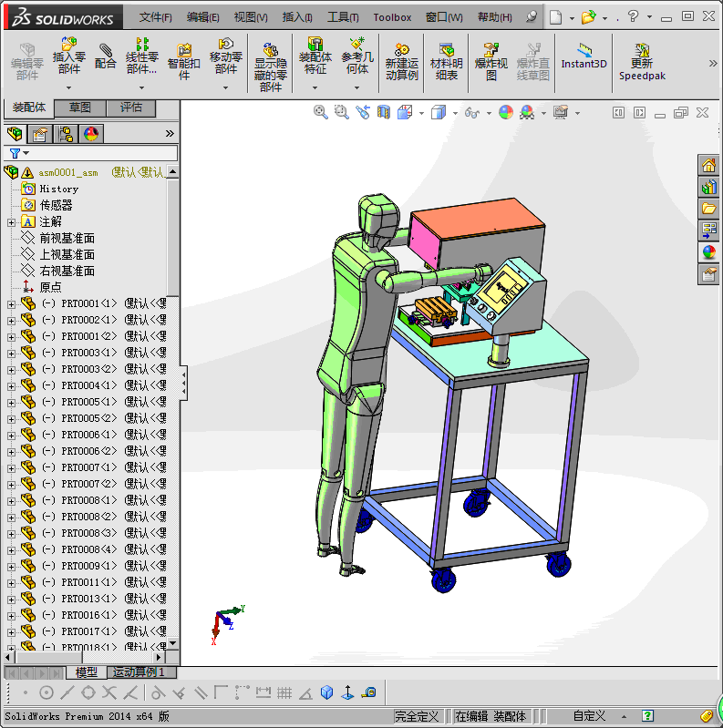Open the 视图(V) menu

251,17
